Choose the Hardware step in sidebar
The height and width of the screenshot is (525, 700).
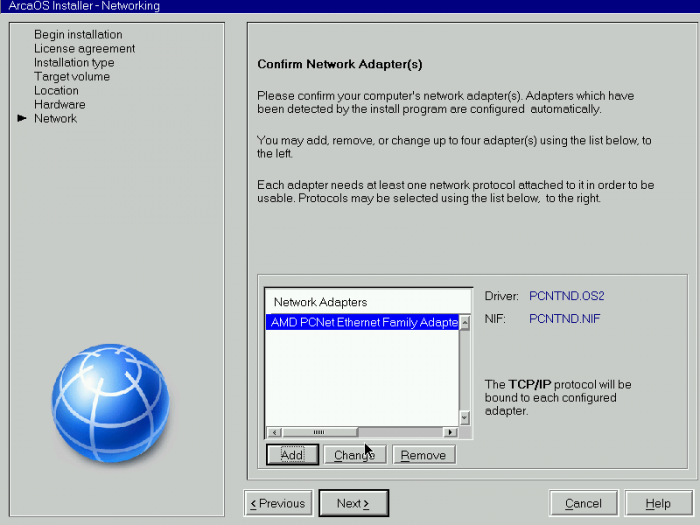[59, 105]
